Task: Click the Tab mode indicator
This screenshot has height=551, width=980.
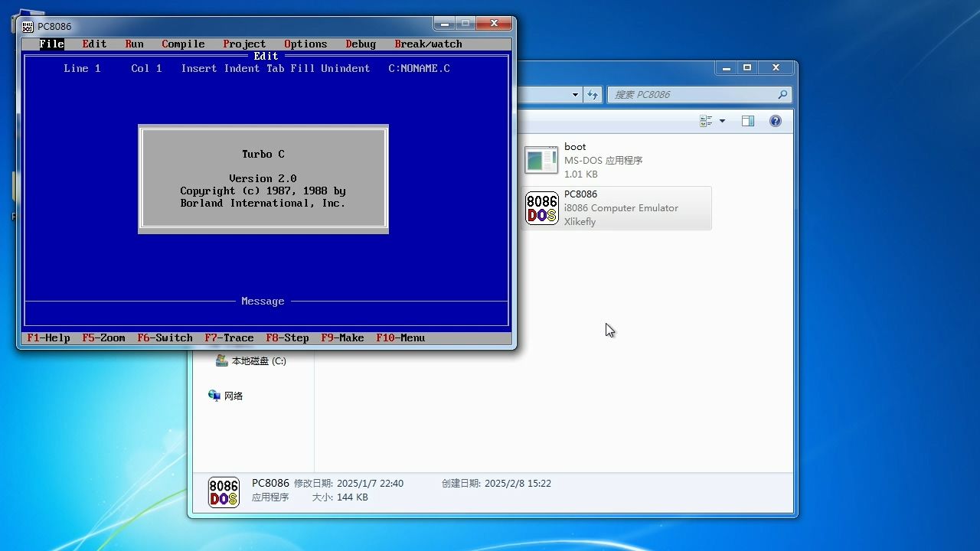Action: 276,69
